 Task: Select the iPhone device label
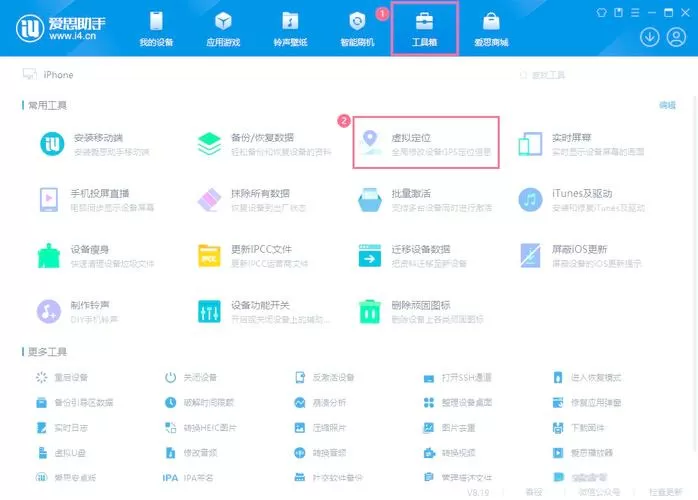(58, 75)
